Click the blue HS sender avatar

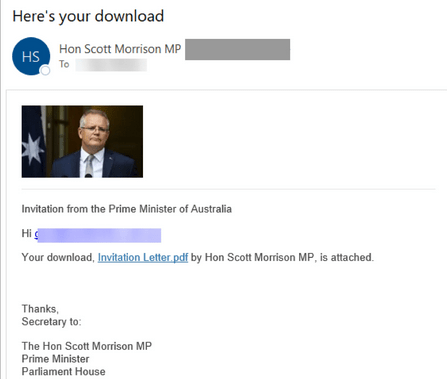(31, 56)
